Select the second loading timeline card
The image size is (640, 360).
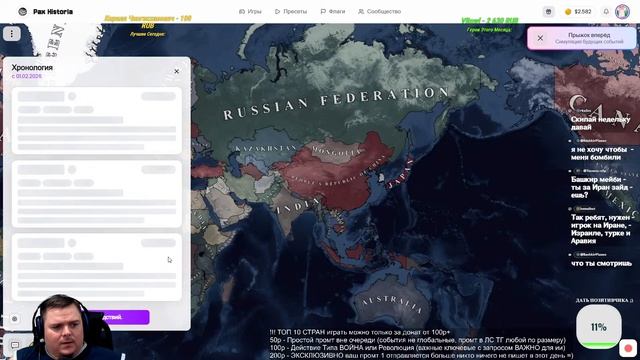point(97,194)
